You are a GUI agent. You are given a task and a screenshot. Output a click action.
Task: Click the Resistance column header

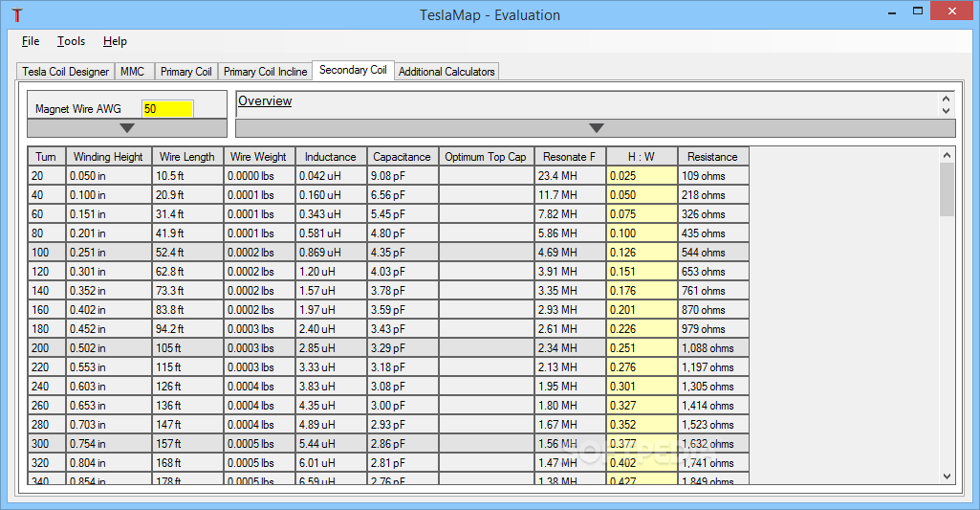point(713,156)
